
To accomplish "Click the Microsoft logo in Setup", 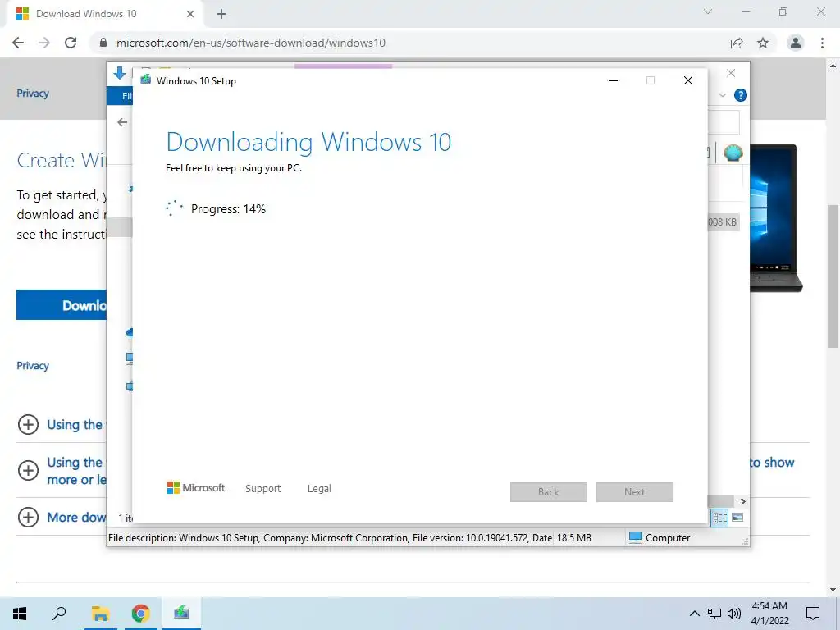I will [196, 487].
